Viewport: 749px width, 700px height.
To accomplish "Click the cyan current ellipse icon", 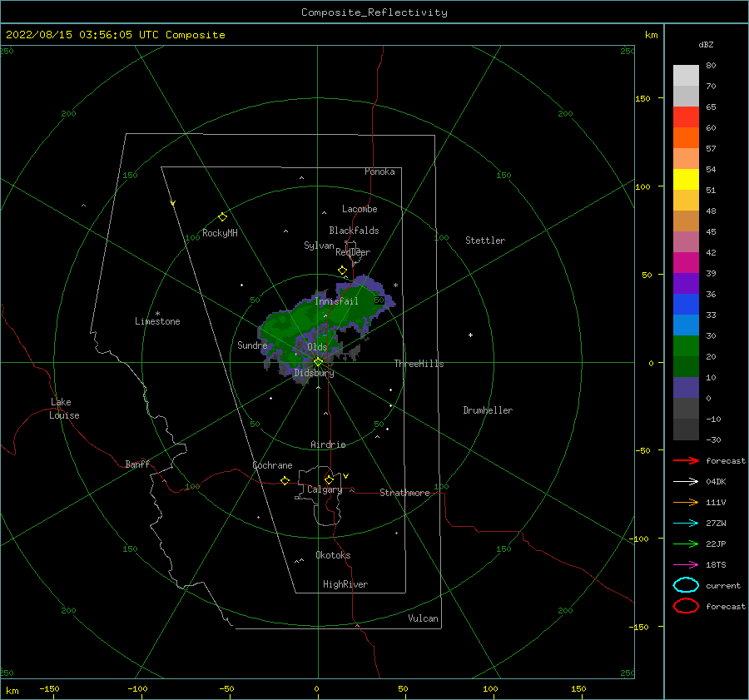I will pyautogui.click(x=686, y=585).
